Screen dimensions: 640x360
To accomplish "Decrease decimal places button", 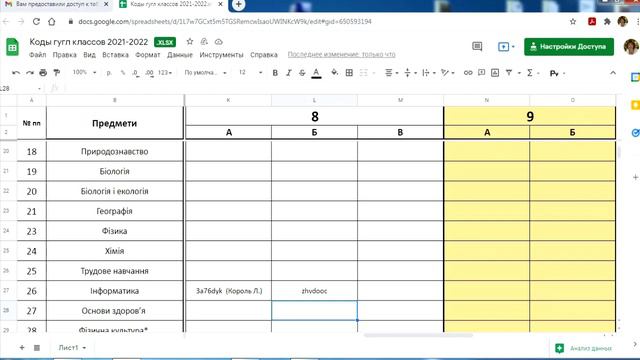I will pos(136,73).
